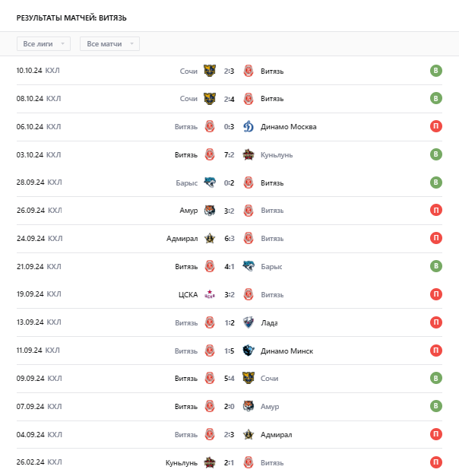459x476 pixels.
Task: Open the 26.02.24 match against Kunlun row
Action: pos(229,462)
